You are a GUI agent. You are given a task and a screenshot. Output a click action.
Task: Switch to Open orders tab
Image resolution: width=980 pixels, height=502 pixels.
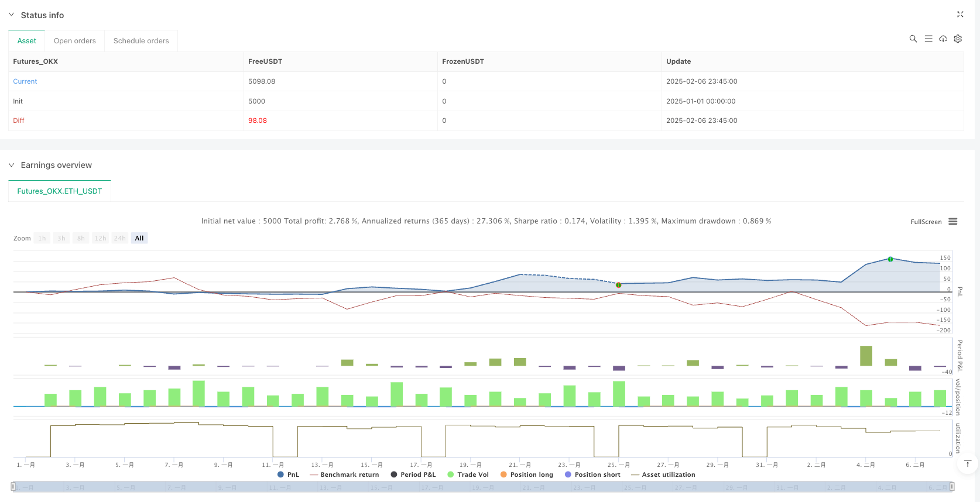[74, 41]
